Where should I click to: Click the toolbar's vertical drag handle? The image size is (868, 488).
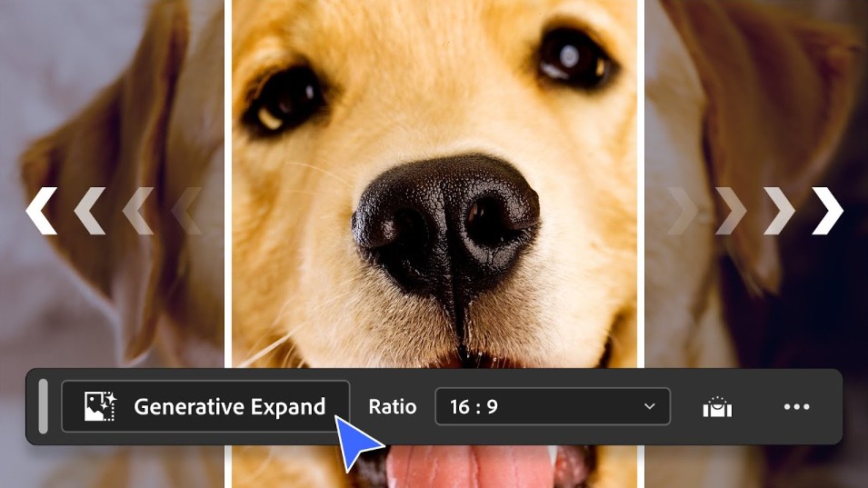(x=43, y=406)
